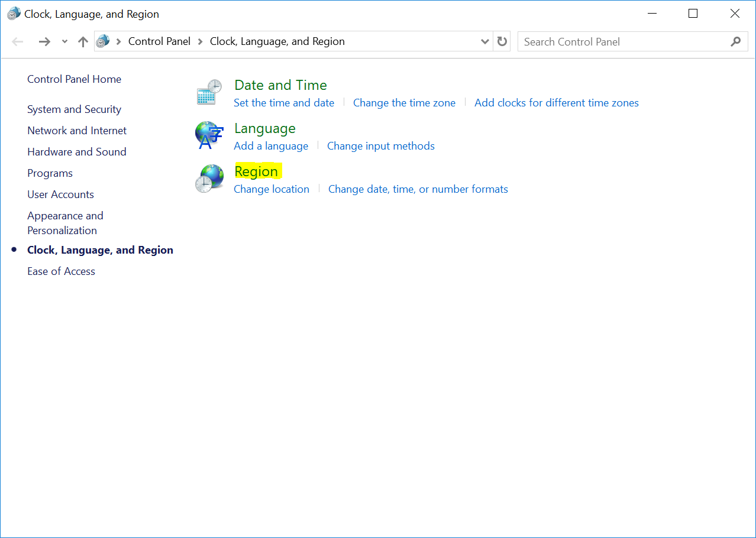
Task: Go up one level with up arrow
Action: pyautogui.click(x=83, y=41)
